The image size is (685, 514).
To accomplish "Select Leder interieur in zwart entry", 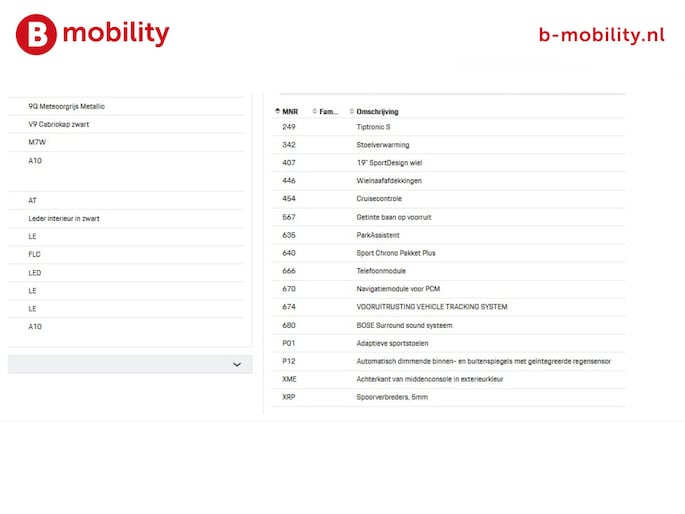I will (x=64, y=218).
